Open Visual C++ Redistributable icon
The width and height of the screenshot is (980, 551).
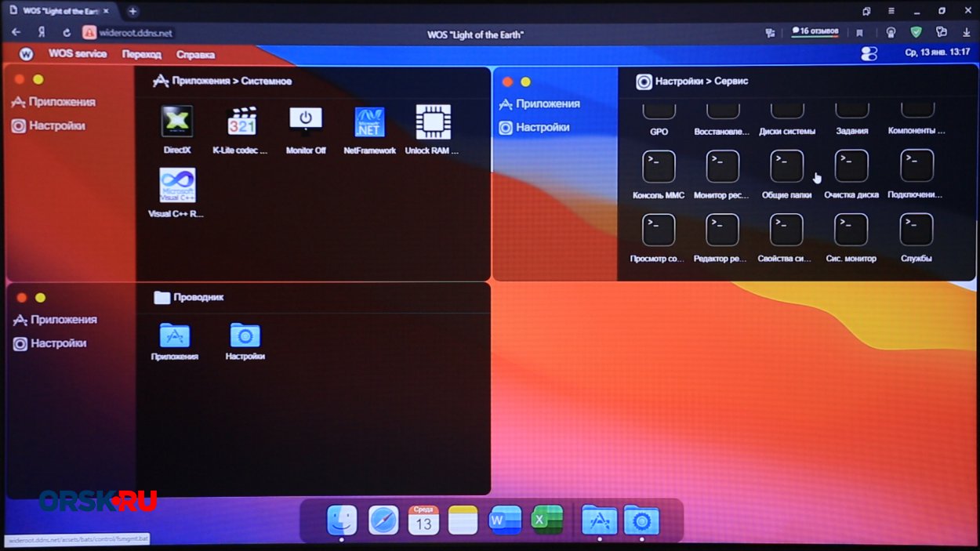click(177, 186)
